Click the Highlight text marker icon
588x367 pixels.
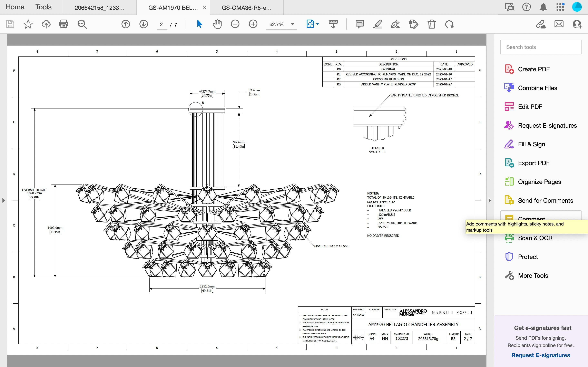pyautogui.click(x=377, y=24)
